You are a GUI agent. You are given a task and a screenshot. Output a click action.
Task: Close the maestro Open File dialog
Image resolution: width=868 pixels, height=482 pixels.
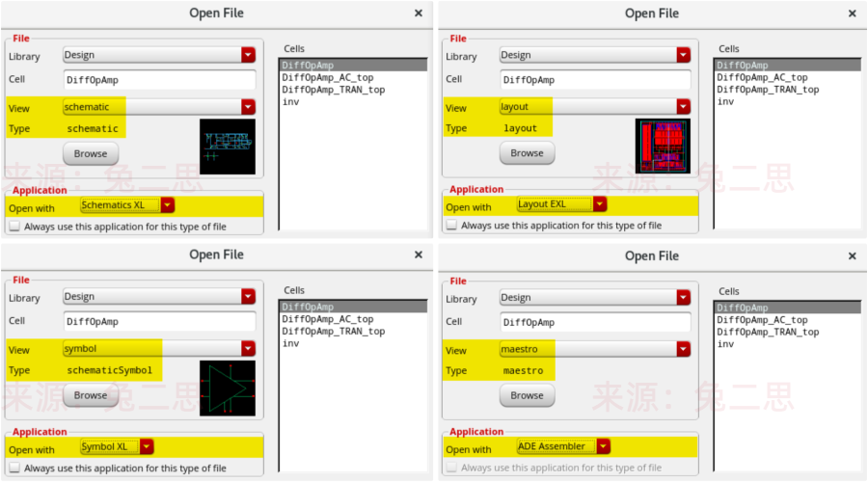click(853, 255)
